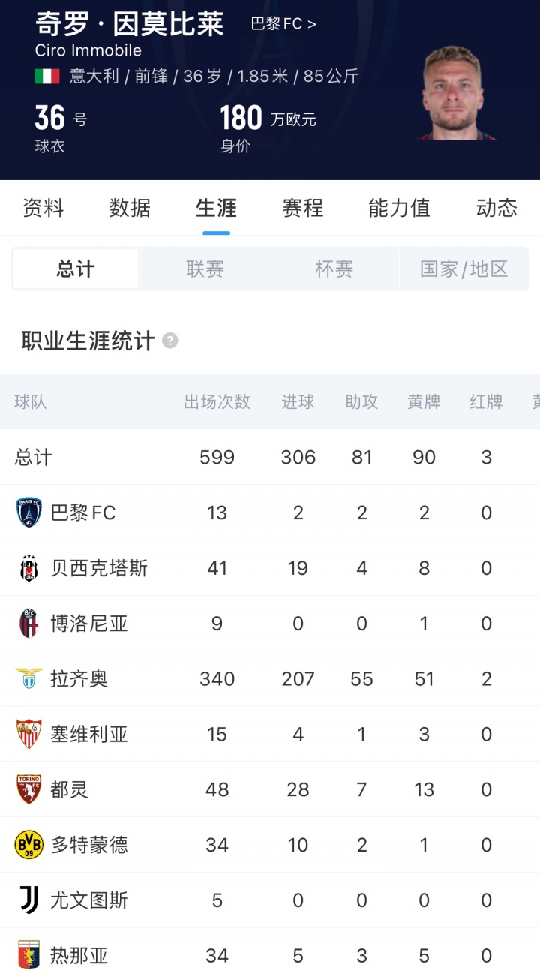Tap the Sevilla club crest icon
This screenshot has height=980, width=540.
(29, 734)
